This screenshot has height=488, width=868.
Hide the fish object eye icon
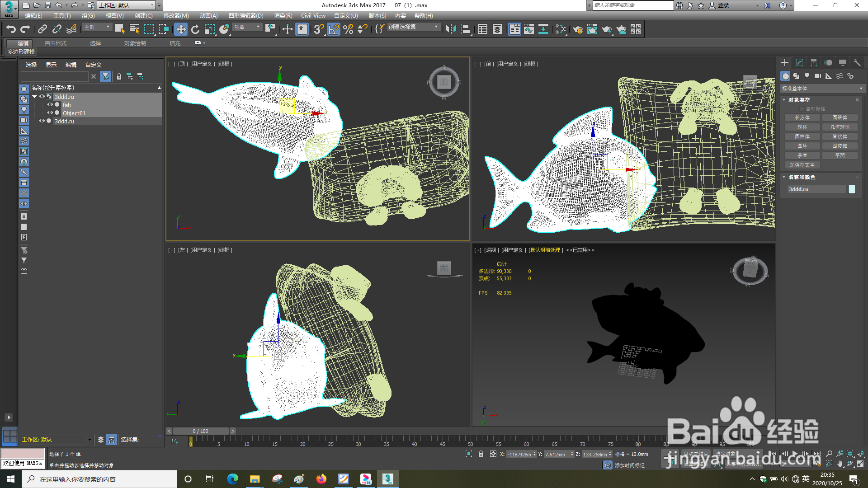point(50,105)
